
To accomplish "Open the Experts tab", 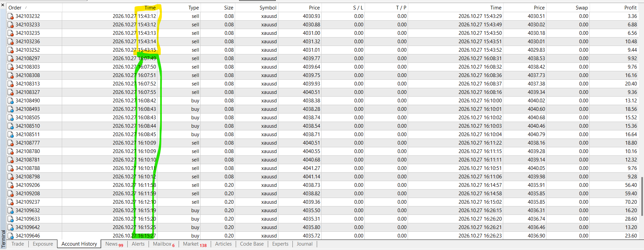I will click(x=280, y=244).
